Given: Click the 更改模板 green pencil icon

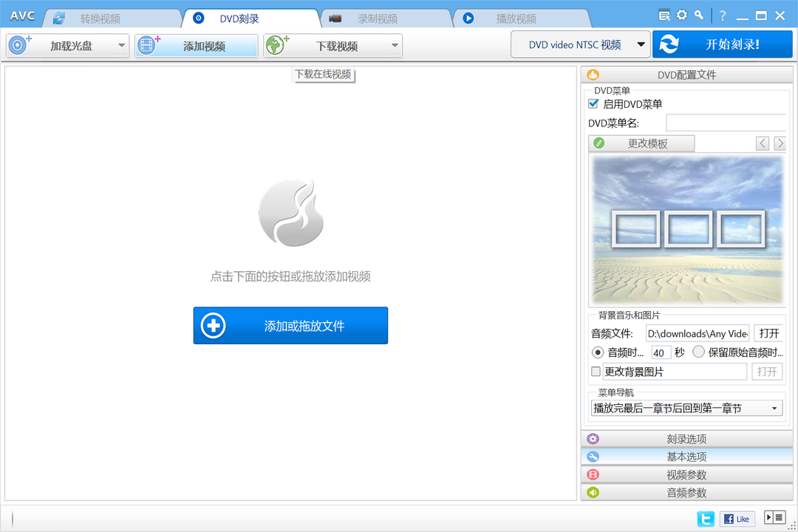Looking at the screenshot, I should [598, 143].
